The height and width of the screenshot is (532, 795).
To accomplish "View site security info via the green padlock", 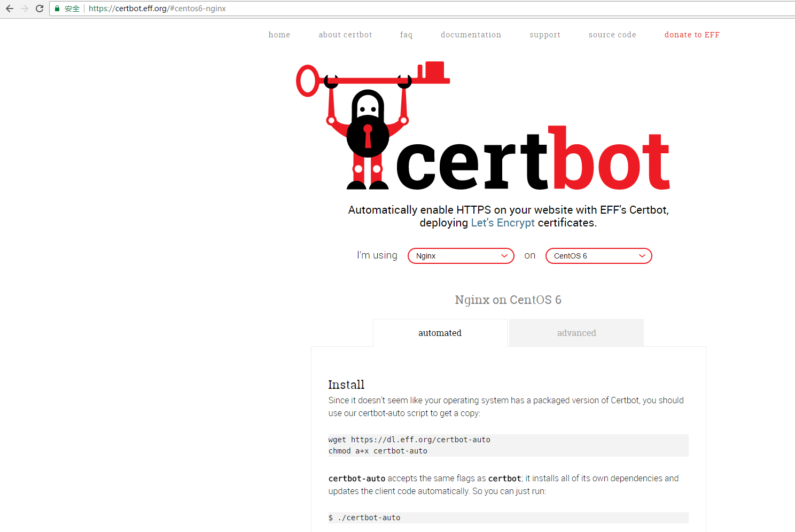I will 57,9.
